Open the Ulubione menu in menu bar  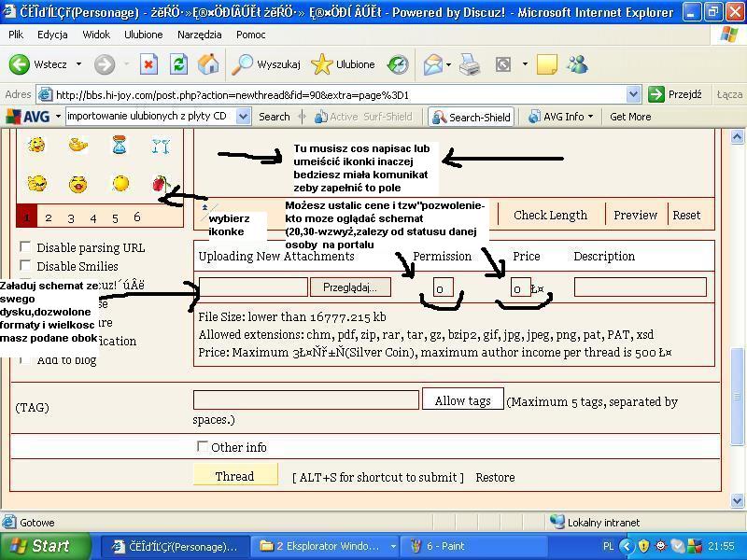(x=143, y=35)
